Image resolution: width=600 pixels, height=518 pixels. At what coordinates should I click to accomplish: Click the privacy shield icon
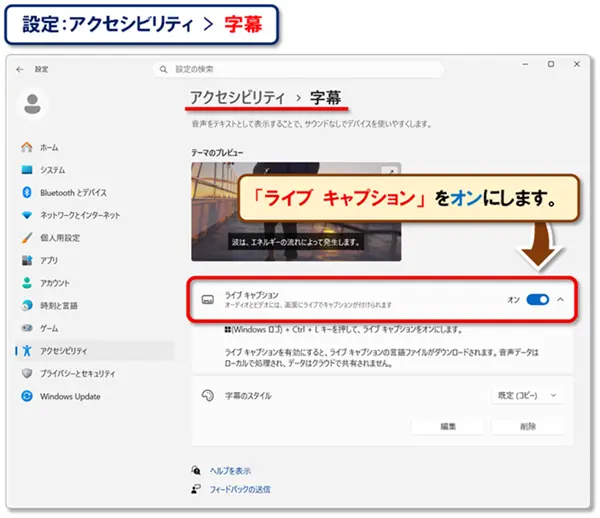coord(27,373)
